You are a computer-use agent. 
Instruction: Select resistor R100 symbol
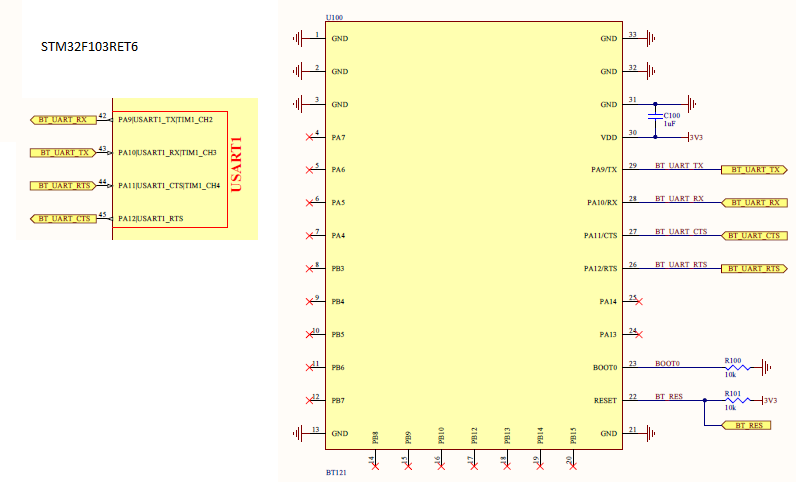(737, 368)
